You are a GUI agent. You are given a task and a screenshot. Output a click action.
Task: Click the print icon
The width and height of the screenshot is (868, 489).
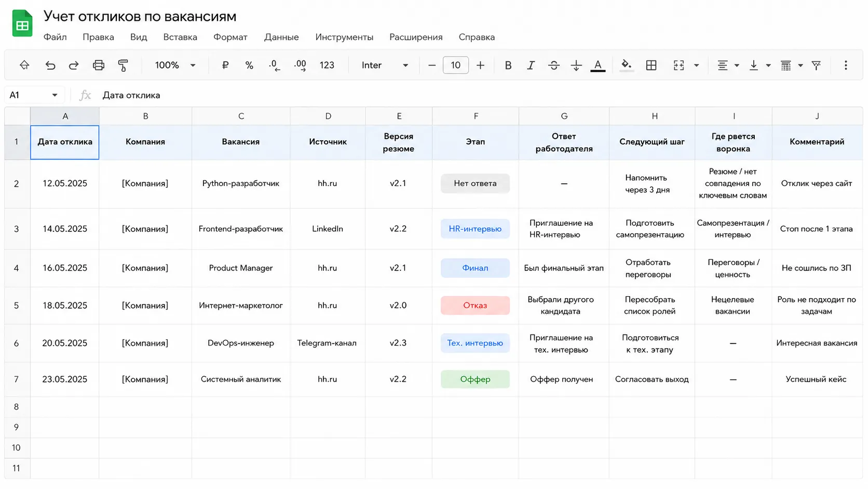coord(99,65)
